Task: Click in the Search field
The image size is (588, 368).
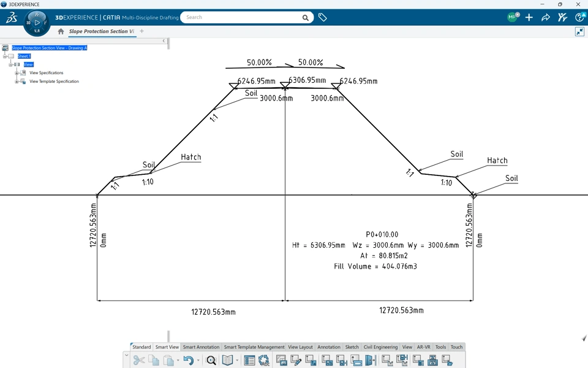Action: [x=242, y=17]
